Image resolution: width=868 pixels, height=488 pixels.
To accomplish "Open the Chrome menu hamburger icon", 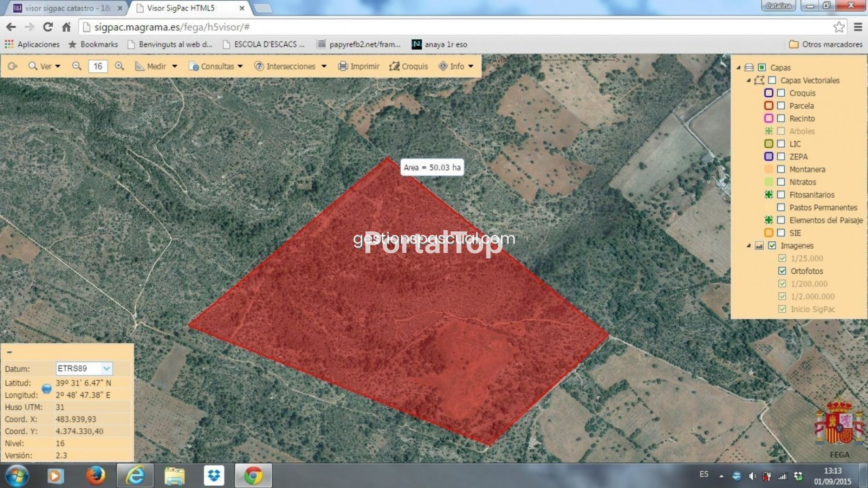I will point(858,27).
